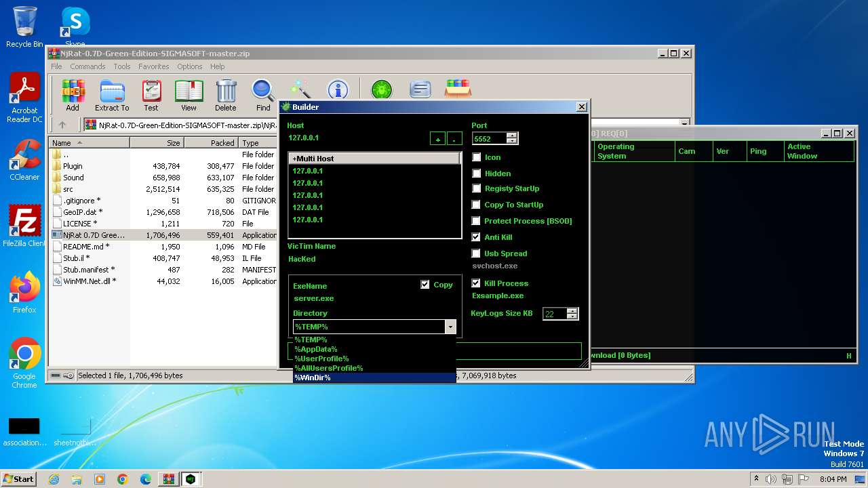
Task: Click the Wizard wand icon in WinRAR
Action: pyautogui.click(x=300, y=89)
